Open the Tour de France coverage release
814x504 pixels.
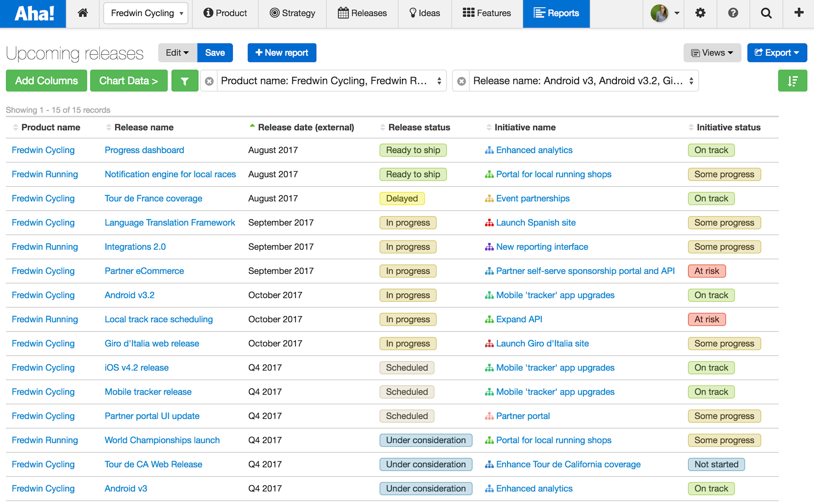point(153,198)
